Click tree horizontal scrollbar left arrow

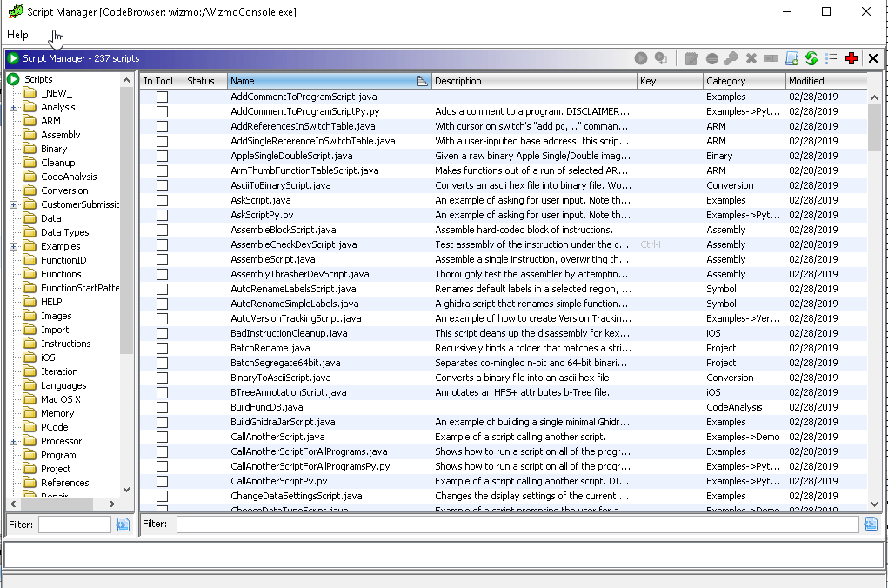(14, 504)
